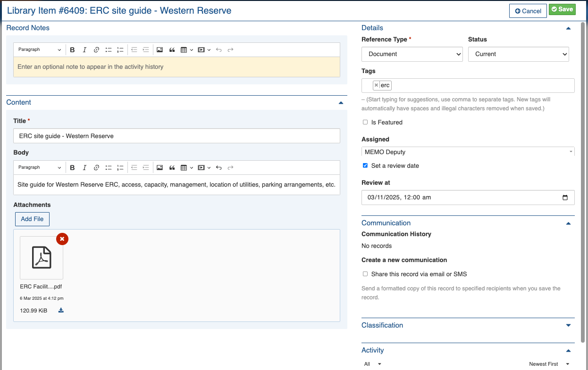
Task: Insert image in Record Notes toolbar
Action: click(x=160, y=50)
